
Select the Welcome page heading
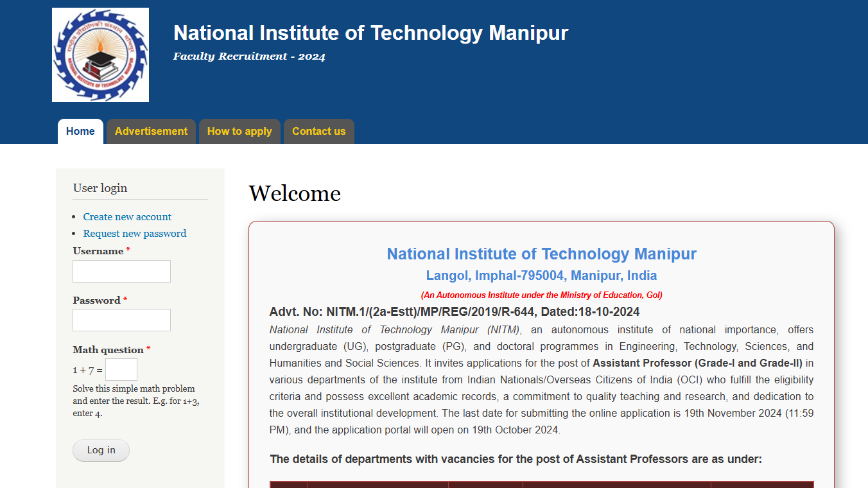[295, 193]
